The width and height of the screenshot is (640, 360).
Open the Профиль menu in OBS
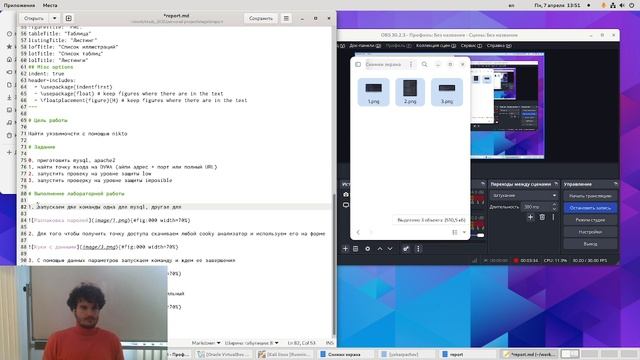tap(398, 46)
